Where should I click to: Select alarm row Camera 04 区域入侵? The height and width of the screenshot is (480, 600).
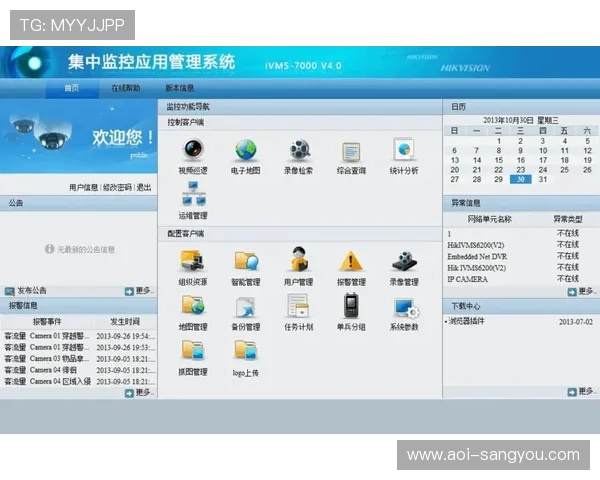tap(78, 382)
